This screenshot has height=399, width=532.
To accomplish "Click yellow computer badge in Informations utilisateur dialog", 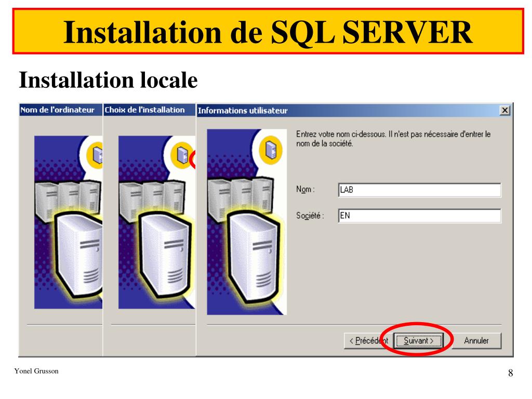I will tap(269, 151).
